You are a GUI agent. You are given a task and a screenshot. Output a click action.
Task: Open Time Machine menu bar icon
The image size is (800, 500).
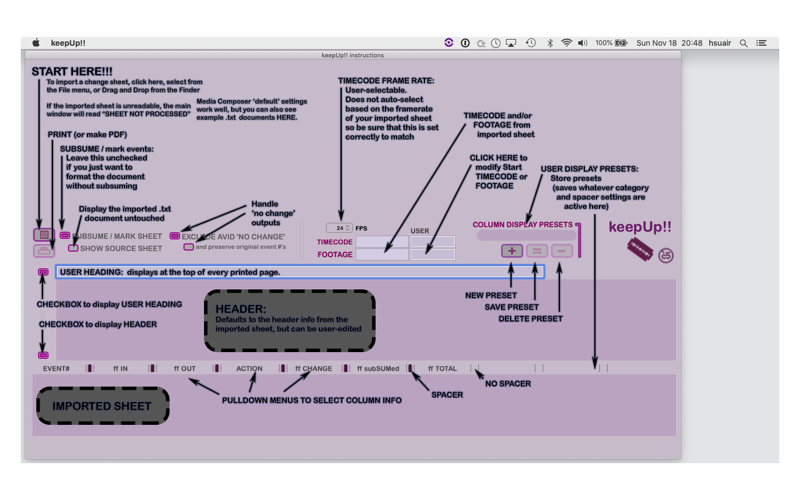(x=531, y=43)
